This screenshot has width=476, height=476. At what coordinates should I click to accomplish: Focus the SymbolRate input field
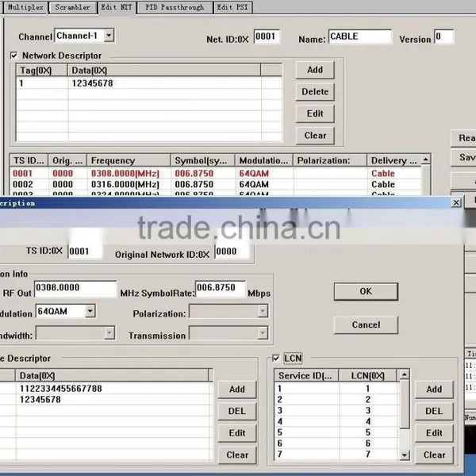coord(221,289)
